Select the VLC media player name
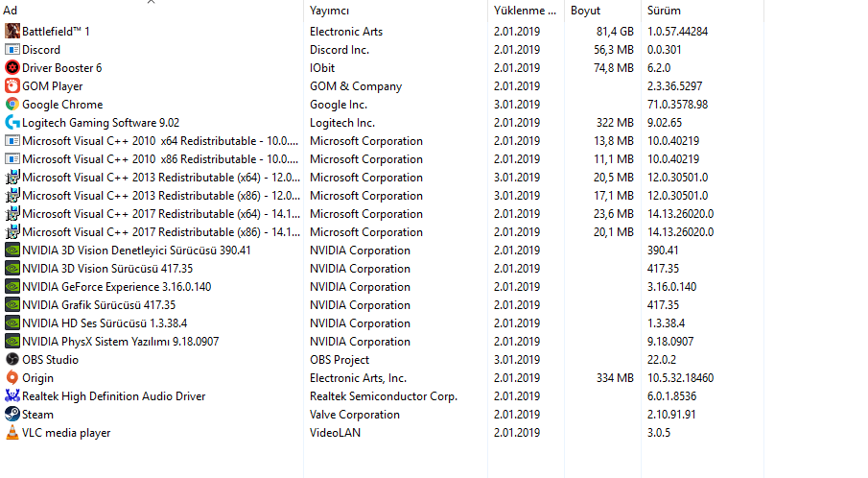868x478 pixels. coord(66,433)
